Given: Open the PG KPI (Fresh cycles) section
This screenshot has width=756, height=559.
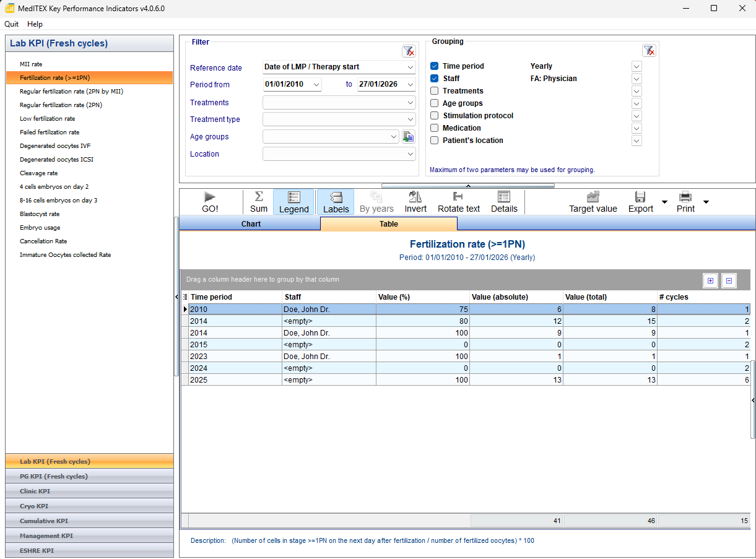Looking at the screenshot, I should click(89, 476).
